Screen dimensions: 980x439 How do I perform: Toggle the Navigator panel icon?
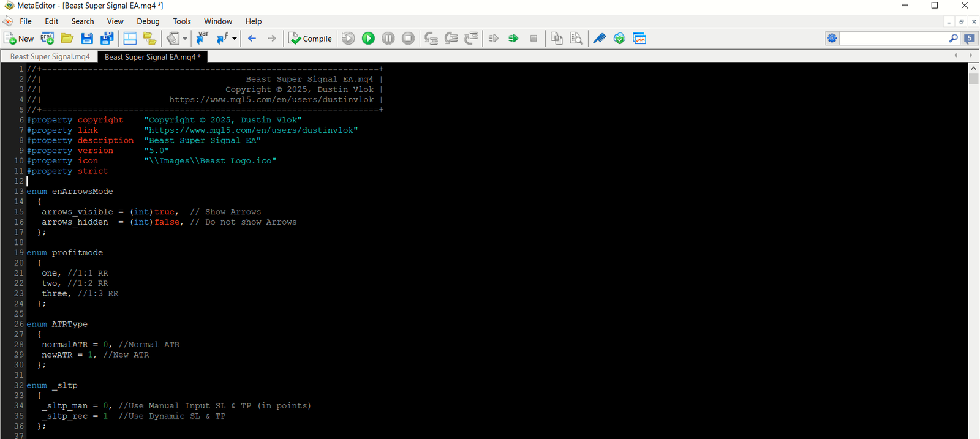(130, 39)
